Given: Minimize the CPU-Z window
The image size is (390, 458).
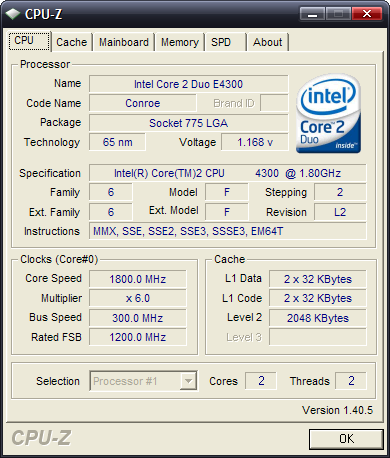Looking at the screenshot, I should (x=312, y=14).
